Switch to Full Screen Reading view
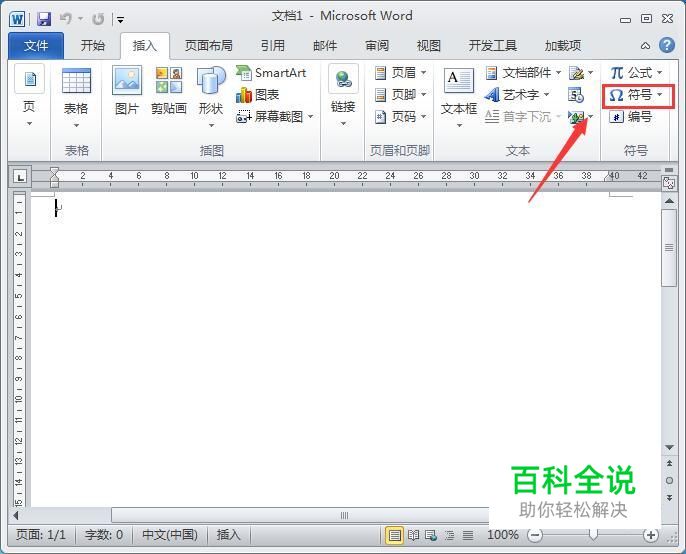This screenshot has width=686, height=554. 413,535
